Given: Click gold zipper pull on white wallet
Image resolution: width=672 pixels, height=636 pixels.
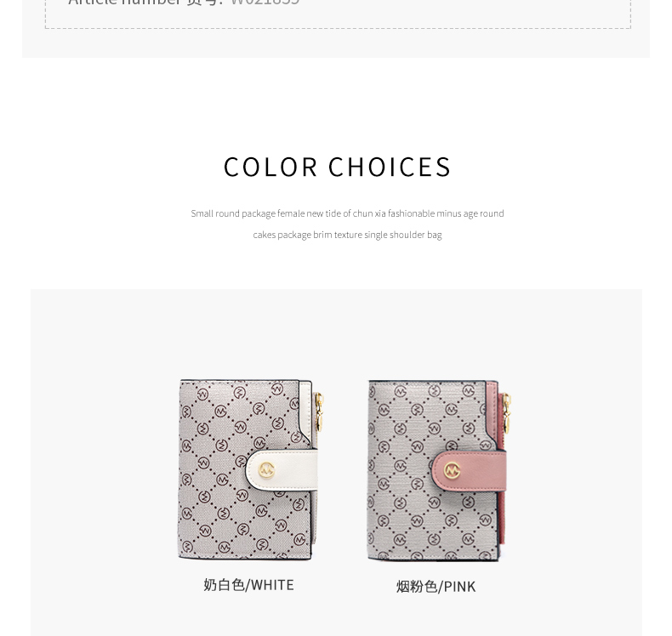Looking at the screenshot, I should coord(320,412).
